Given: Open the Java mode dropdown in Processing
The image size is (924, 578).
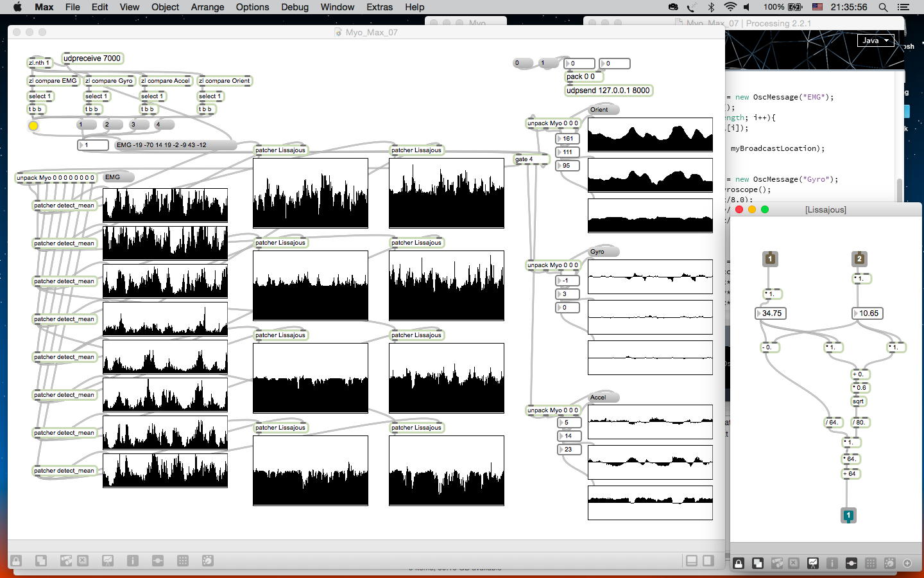Looking at the screenshot, I should click(875, 40).
